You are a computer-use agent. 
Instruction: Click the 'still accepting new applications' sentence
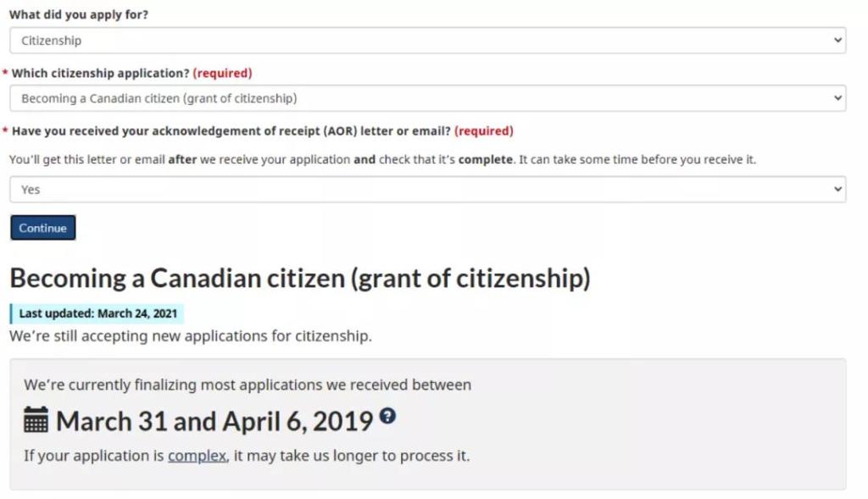pyautogui.click(x=191, y=336)
